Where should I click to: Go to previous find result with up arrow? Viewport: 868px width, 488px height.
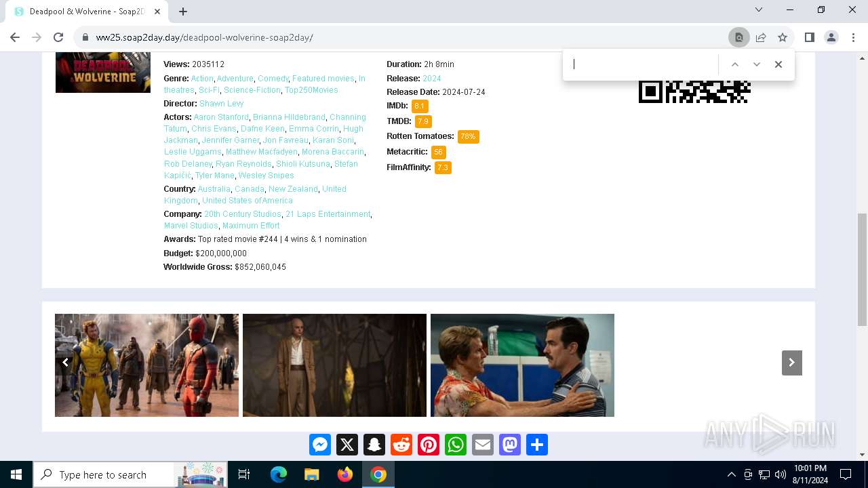(734, 64)
